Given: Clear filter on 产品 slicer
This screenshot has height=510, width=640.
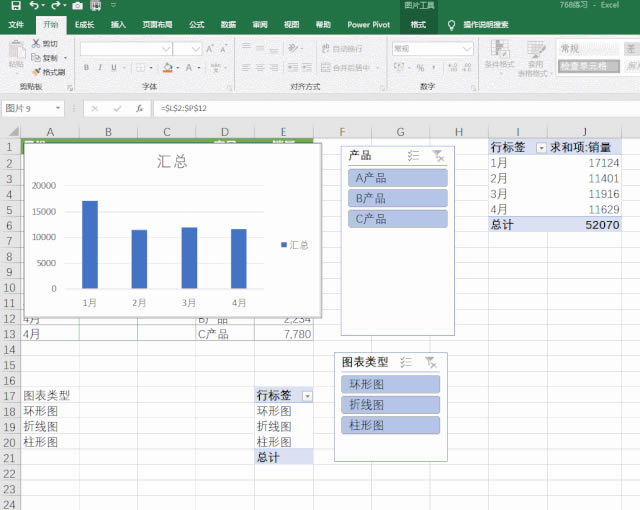Looking at the screenshot, I should tap(438, 155).
